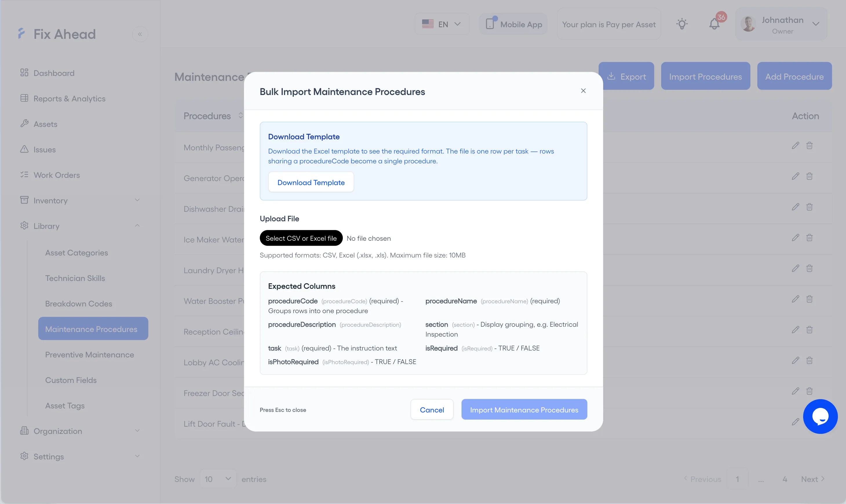Click the Issues warning triangle icon
Image resolution: width=846 pixels, height=504 pixels.
pyautogui.click(x=24, y=149)
